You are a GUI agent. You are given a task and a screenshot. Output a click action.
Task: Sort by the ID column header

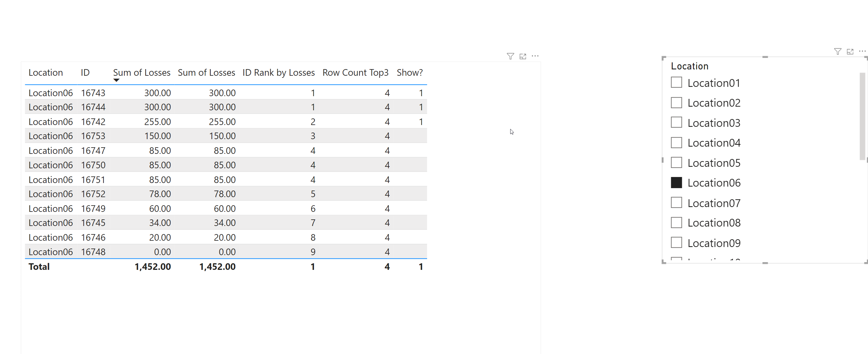(85, 72)
